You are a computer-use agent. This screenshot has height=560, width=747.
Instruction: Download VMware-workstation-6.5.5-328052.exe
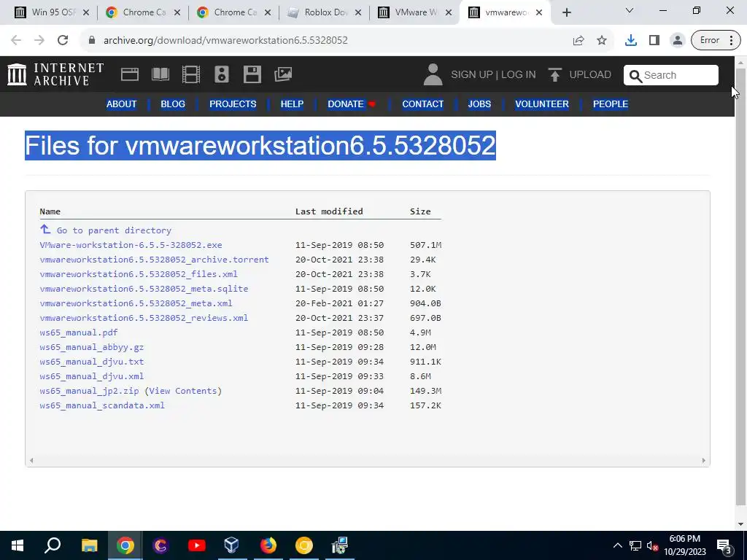(x=131, y=245)
